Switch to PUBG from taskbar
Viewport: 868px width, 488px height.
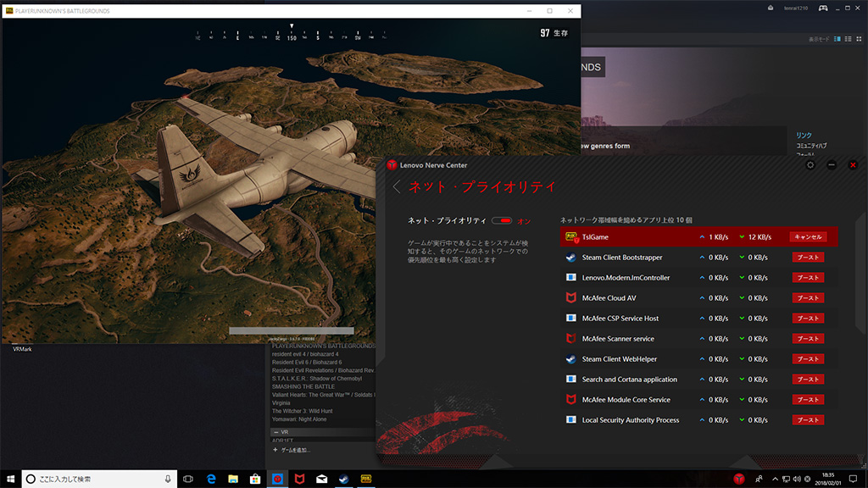(x=366, y=479)
